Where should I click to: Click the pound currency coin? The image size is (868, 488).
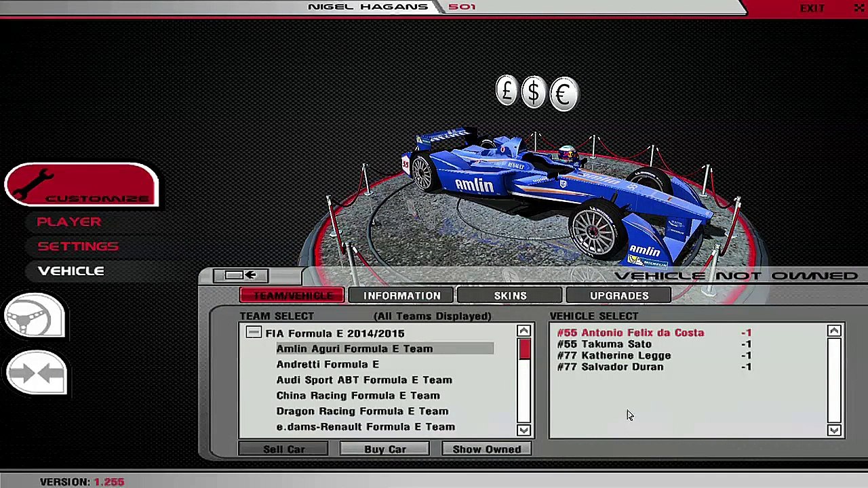tap(507, 91)
